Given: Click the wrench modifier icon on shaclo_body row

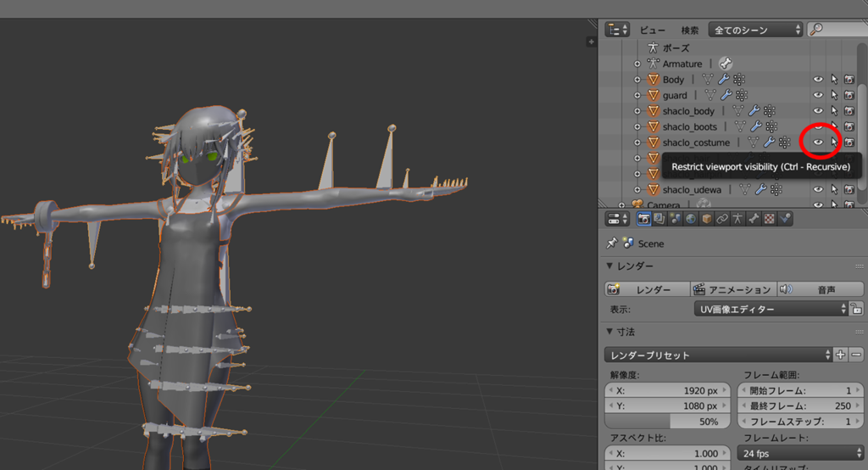Looking at the screenshot, I should click(754, 110).
